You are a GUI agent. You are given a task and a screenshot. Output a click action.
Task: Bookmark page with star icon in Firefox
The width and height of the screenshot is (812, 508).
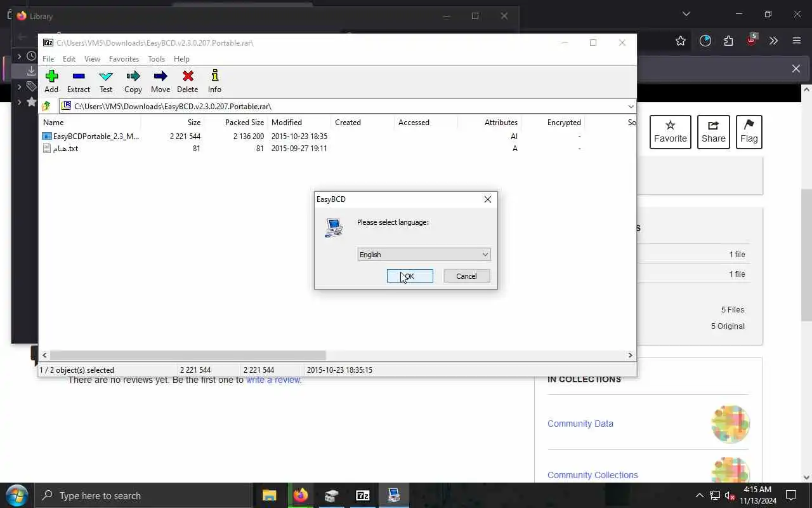(x=681, y=41)
